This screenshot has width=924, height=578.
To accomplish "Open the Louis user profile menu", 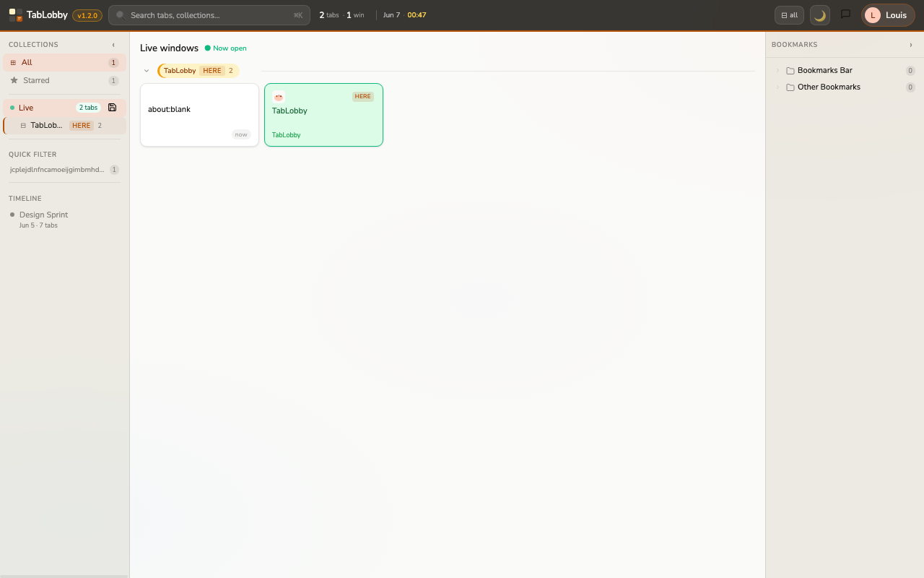I will tap(888, 15).
